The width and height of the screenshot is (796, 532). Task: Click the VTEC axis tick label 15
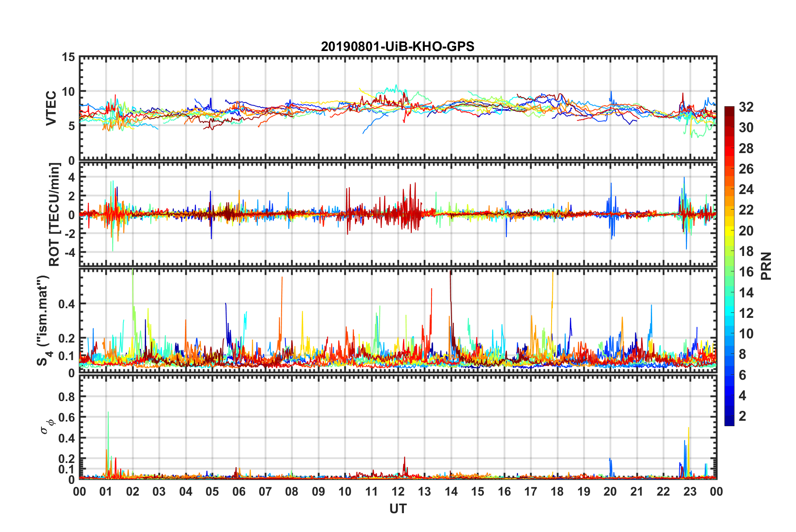pos(68,57)
